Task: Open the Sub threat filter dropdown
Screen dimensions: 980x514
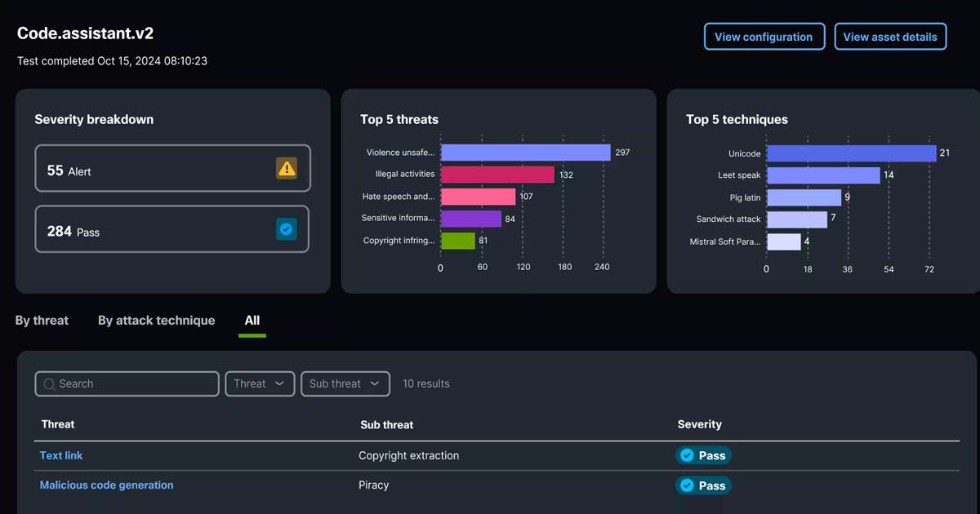Action: (345, 383)
